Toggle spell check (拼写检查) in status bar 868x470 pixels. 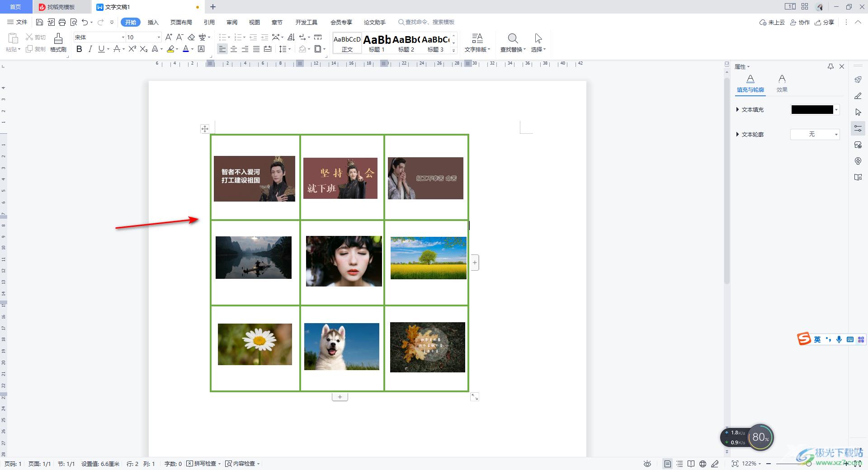[203, 464]
